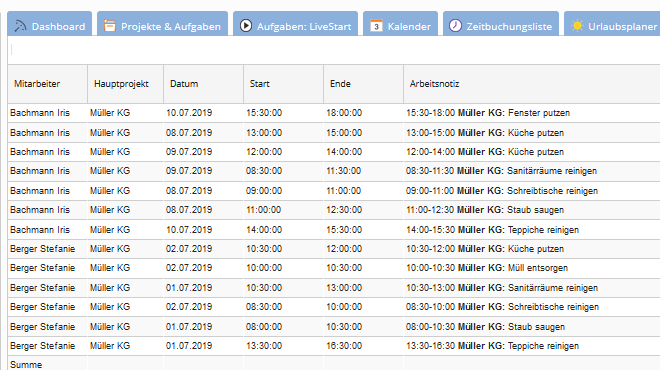Click the note '13:00-15:00 Müller KG: Küche putzen'
Screen dimensions: 660x370
(x=485, y=133)
